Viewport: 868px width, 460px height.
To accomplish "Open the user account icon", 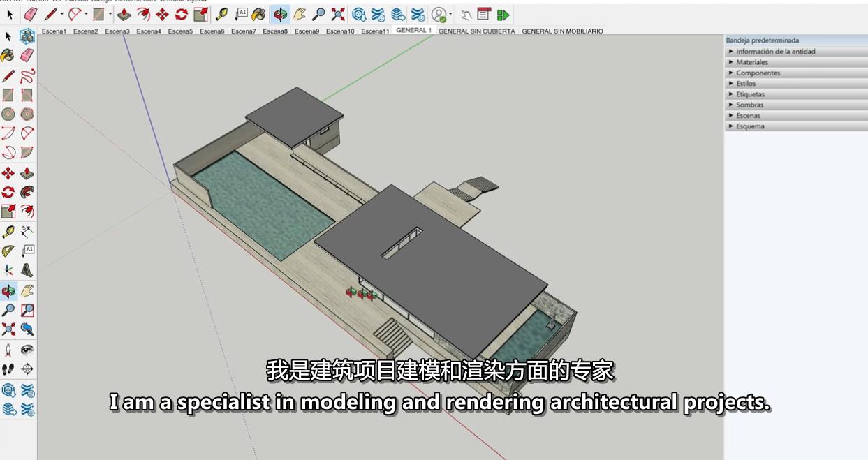I will click(x=439, y=14).
